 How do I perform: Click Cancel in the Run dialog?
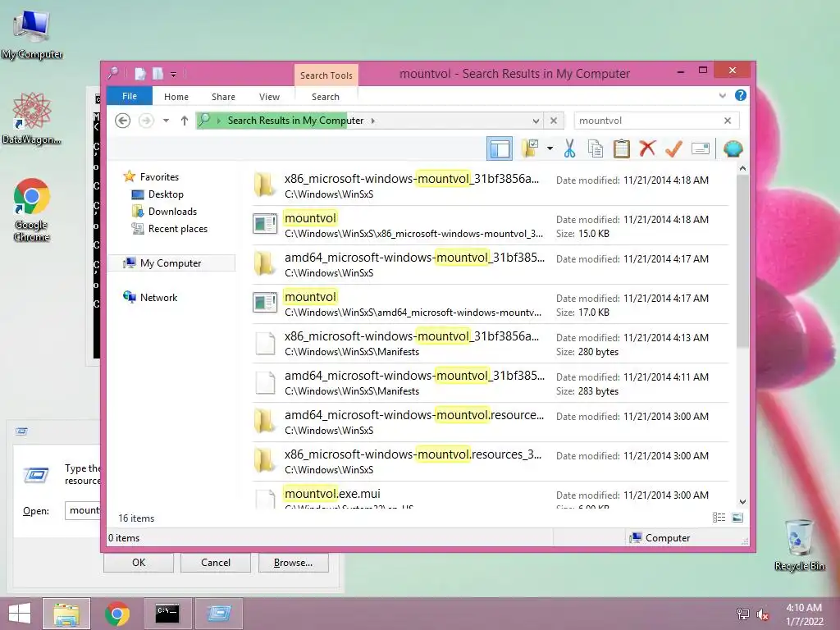coord(216,563)
